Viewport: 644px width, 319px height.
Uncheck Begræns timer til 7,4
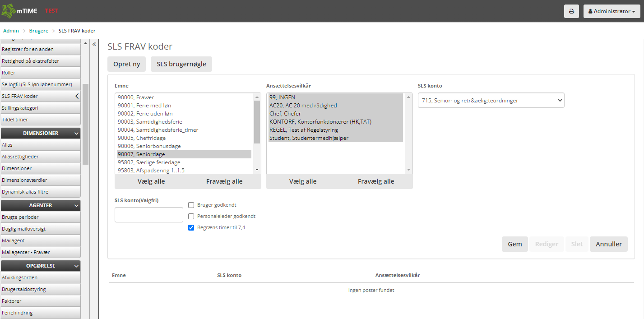(191, 227)
